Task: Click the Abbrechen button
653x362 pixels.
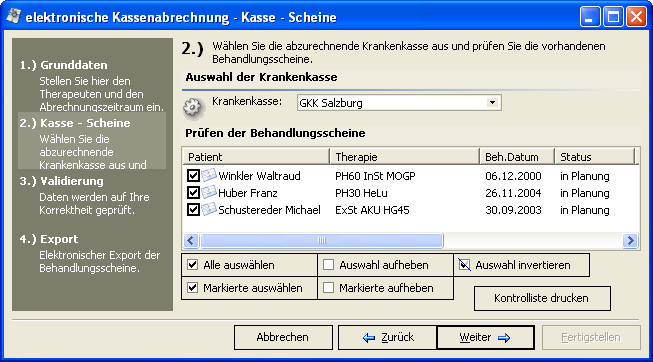Action: [x=283, y=337]
